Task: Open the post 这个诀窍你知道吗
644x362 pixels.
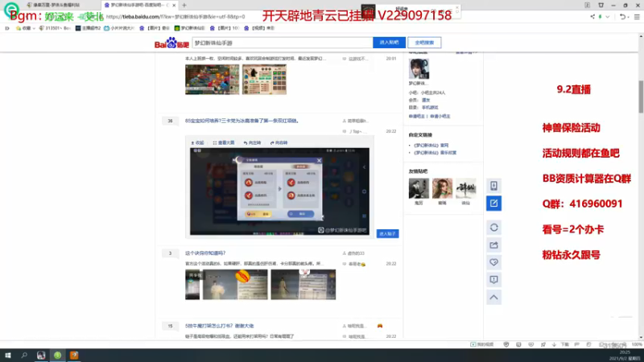Action: tap(205, 253)
